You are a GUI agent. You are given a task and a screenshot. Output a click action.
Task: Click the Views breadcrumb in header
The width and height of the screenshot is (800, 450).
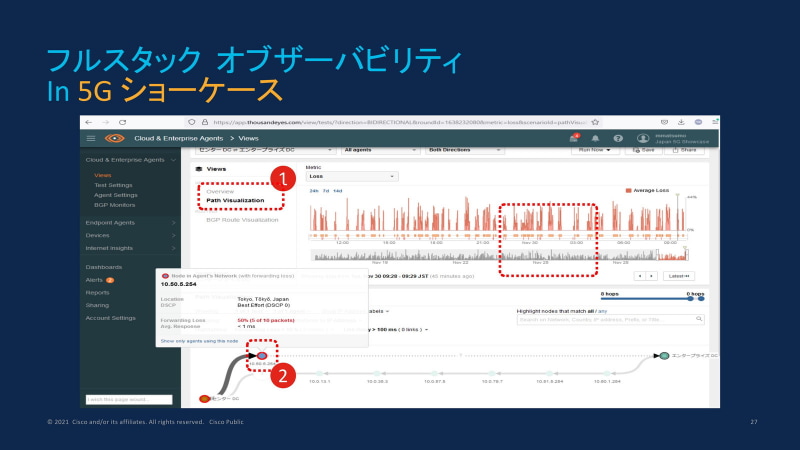[x=248, y=138]
